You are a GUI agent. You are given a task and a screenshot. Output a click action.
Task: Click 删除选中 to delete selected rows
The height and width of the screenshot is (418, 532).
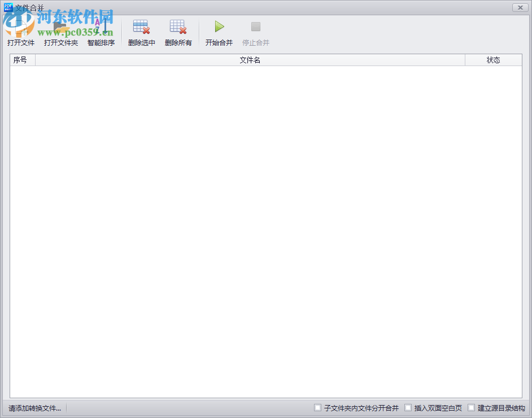(142, 33)
